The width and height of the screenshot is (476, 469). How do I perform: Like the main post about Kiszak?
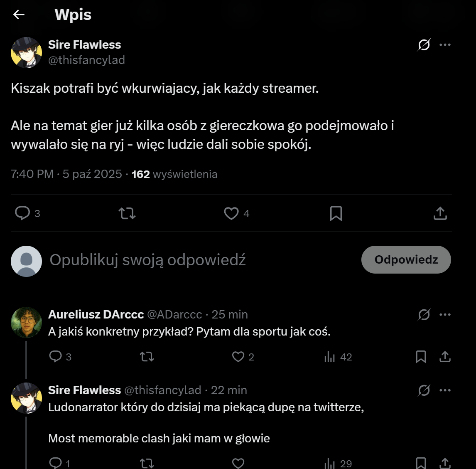click(231, 213)
